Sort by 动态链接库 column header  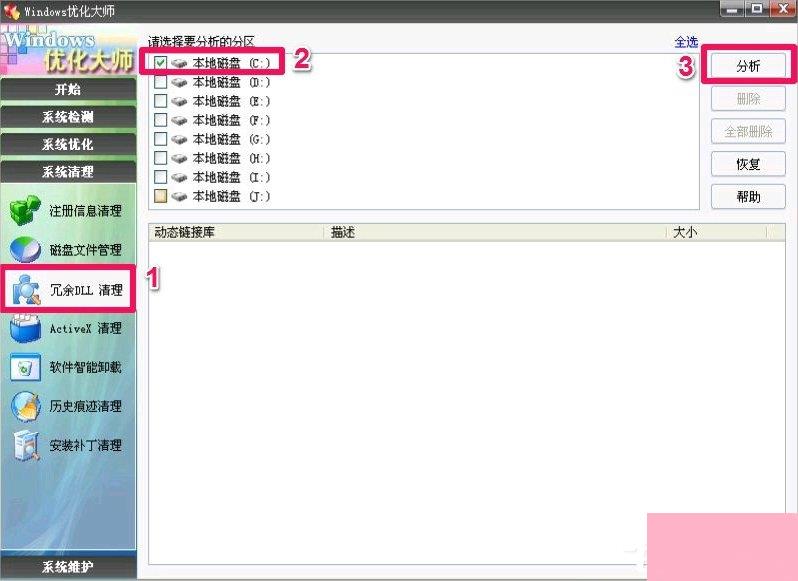click(x=236, y=233)
